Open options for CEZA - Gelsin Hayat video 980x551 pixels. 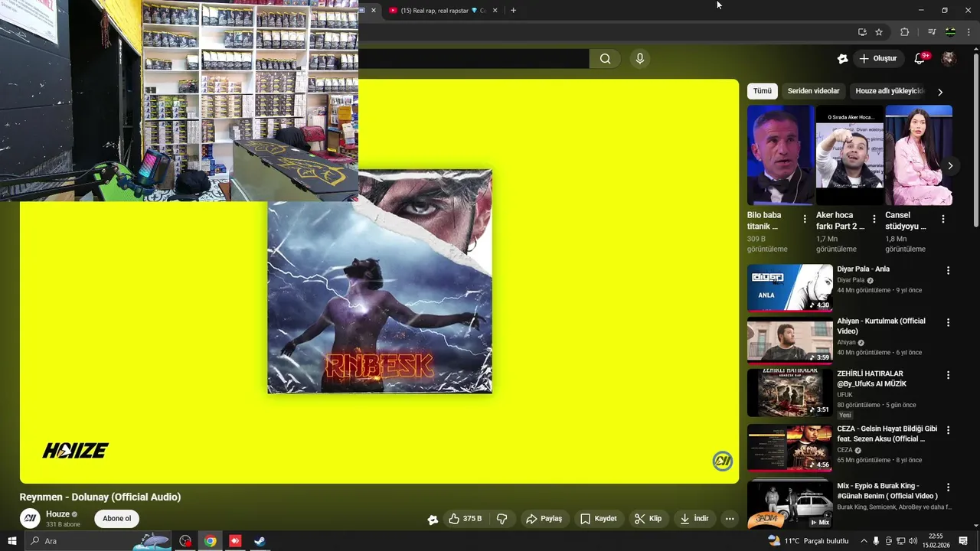point(948,430)
